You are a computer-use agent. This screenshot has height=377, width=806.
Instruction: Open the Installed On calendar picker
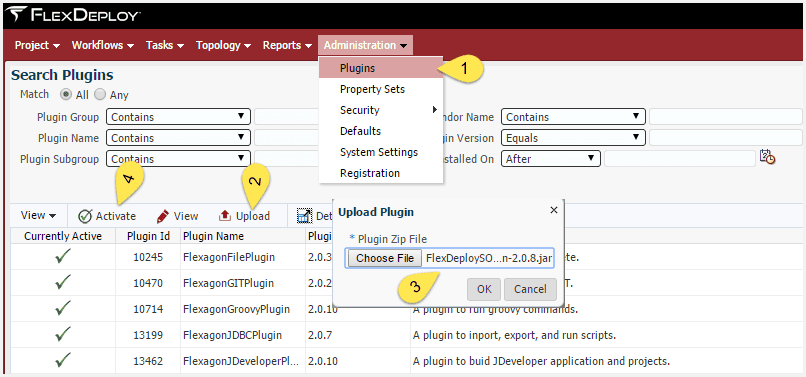click(x=767, y=157)
